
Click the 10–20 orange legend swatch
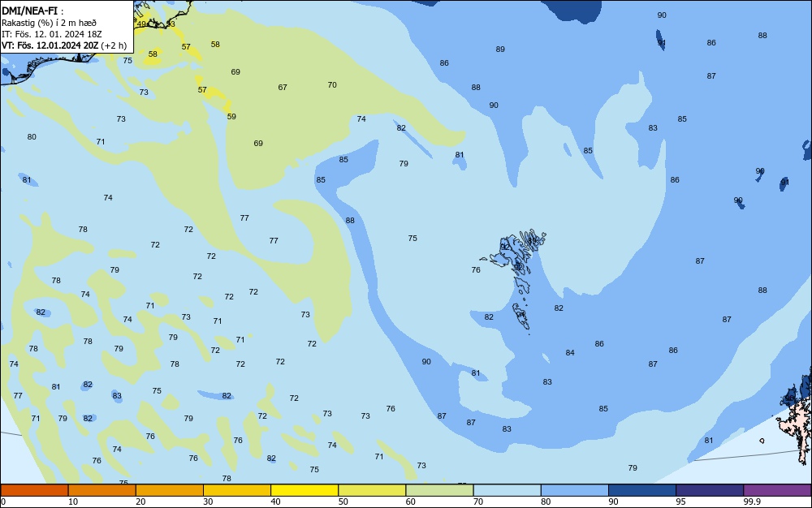coord(102,490)
